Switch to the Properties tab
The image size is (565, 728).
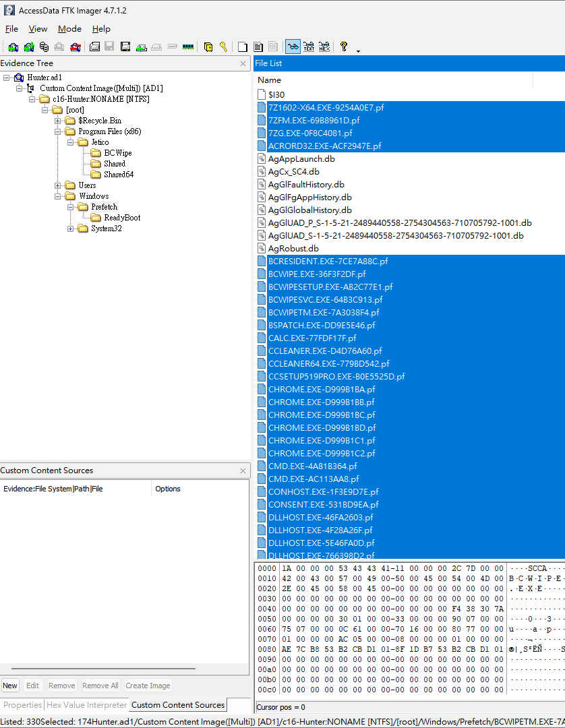point(23,705)
